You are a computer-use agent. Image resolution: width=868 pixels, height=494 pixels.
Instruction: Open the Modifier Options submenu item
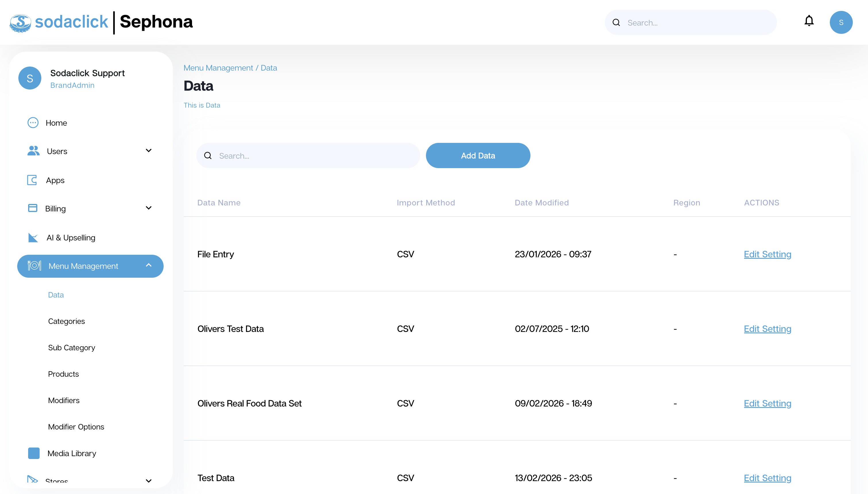coord(76,427)
